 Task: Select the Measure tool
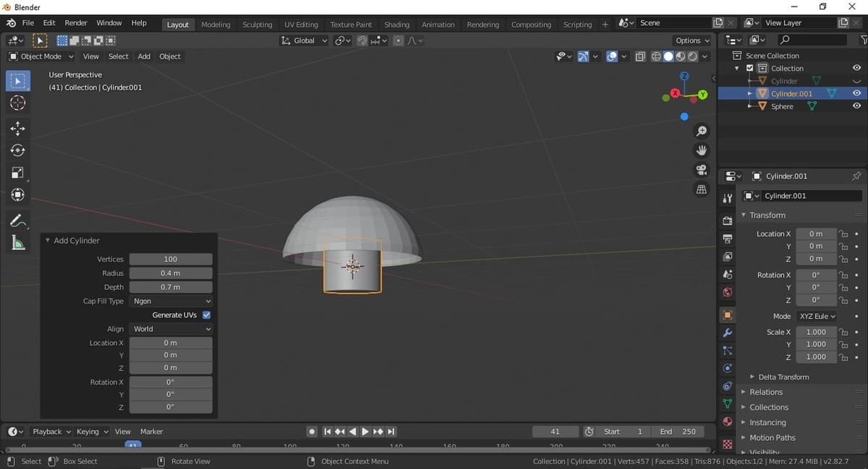point(18,244)
